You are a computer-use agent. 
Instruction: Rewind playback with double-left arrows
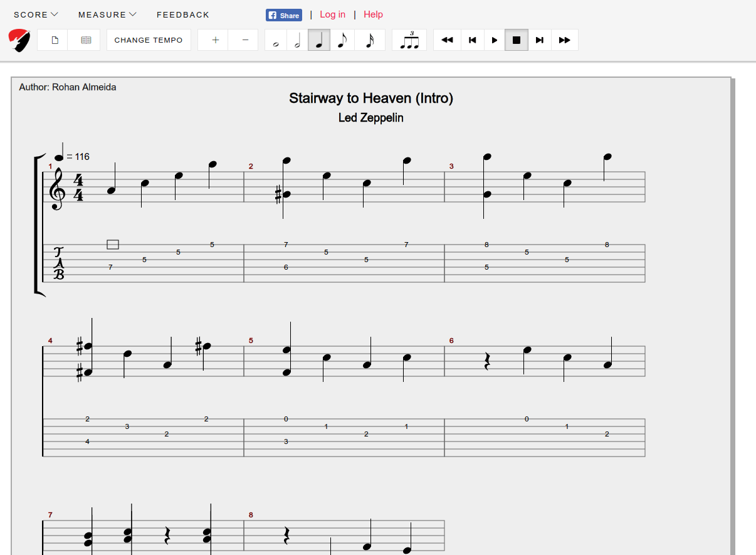[447, 40]
